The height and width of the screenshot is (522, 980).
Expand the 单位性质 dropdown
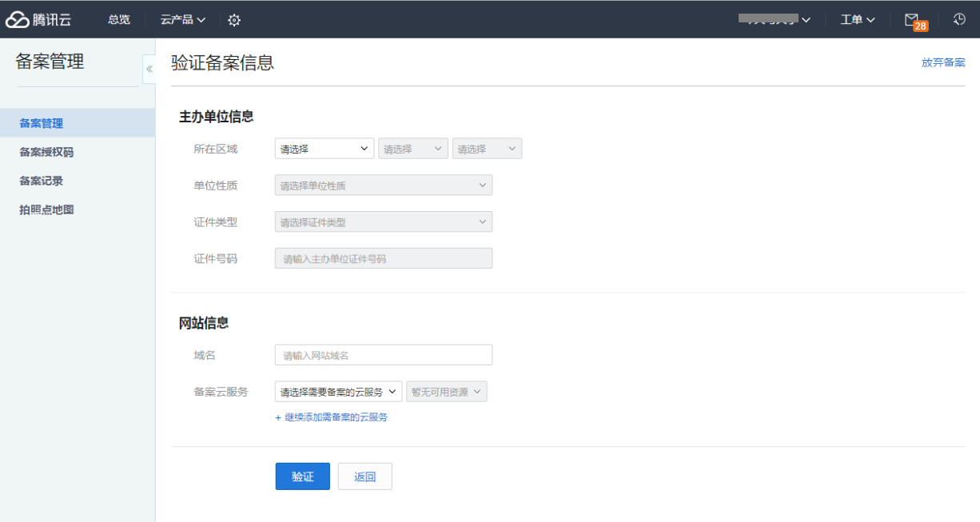[x=383, y=185]
